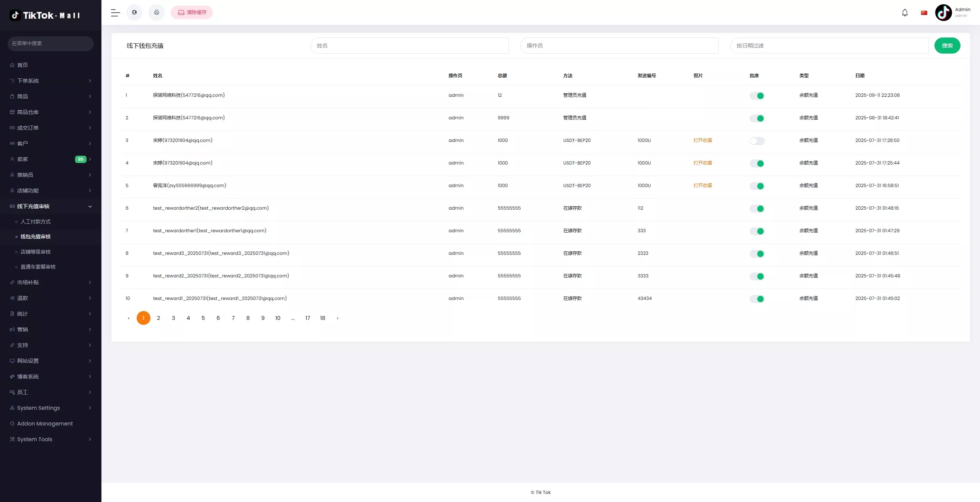The width and height of the screenshot is (980, 502).
Task: Open 店铺等级审核 submenu item
Action: click(36, 252)
